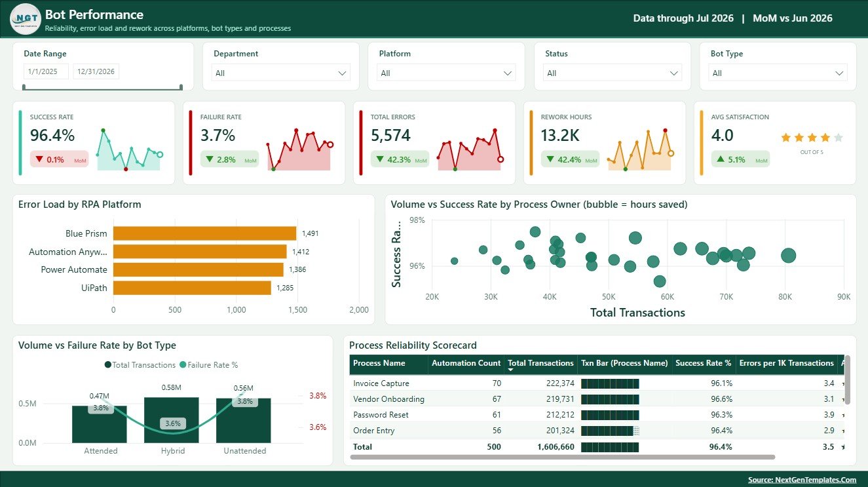Toggle the Failure Rate % legend marker
This screenshot has width=868, height=487.
183,365
